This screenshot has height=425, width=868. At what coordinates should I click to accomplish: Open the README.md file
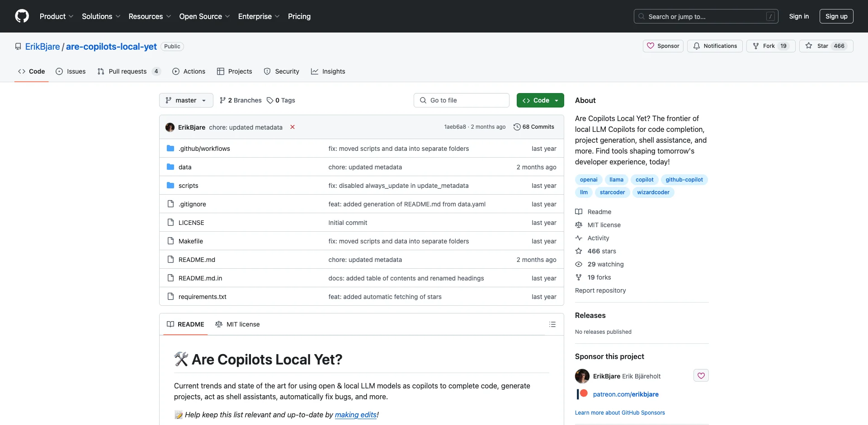(x=197, y=260)
